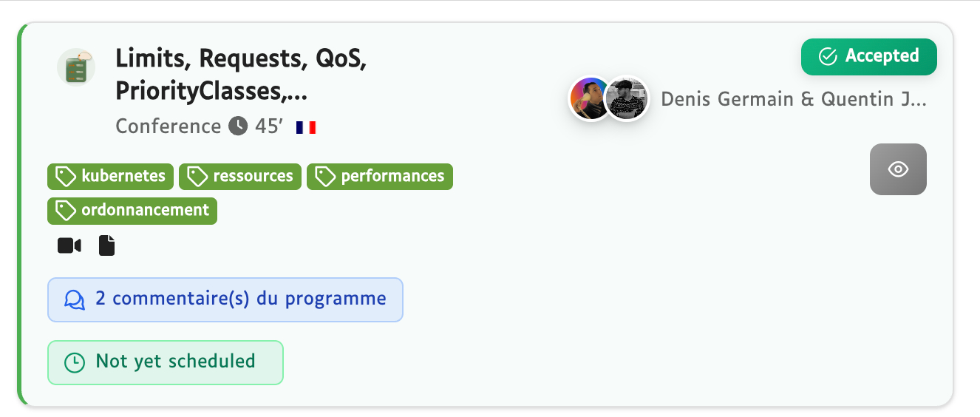Click the French flag language icon
Image resolution: width=980 pixels, height=417 pixels.
[x=306, y=127]
